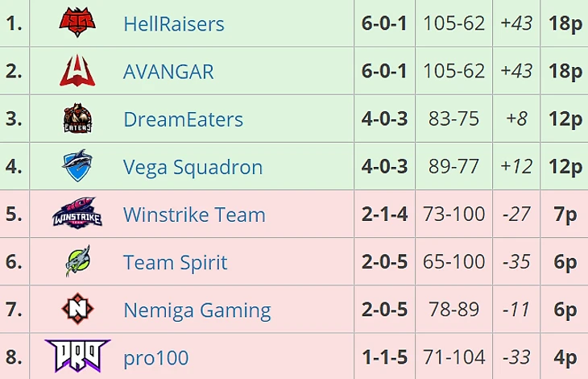Click the Team Spirit dragon logo

77,262
